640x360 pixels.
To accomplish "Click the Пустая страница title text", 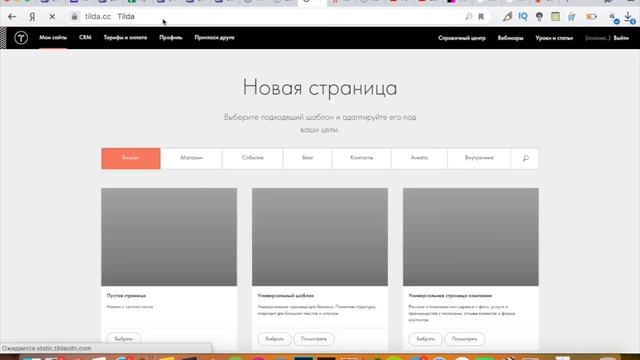I will pyautogui.click(x=126, y=296).
